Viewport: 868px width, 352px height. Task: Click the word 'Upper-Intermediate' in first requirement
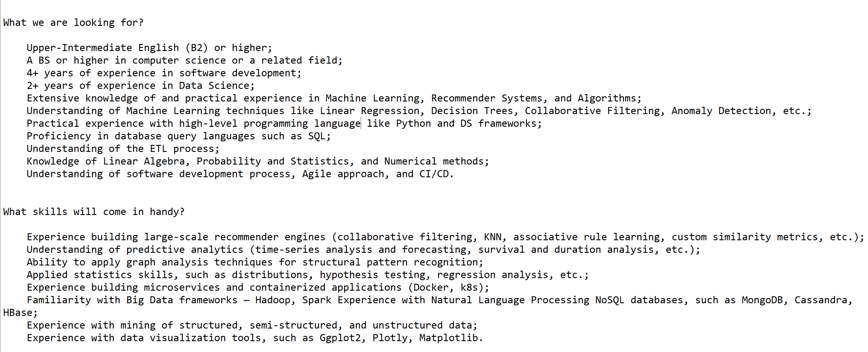(x=79, y=47)
